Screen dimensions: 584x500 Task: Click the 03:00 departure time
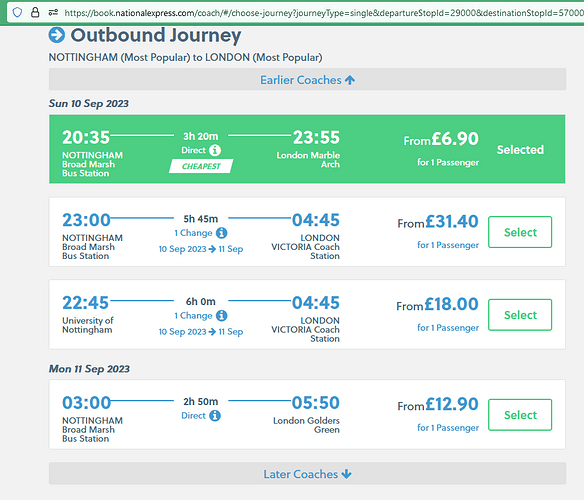pyautogui.click(x=86, y=402)
